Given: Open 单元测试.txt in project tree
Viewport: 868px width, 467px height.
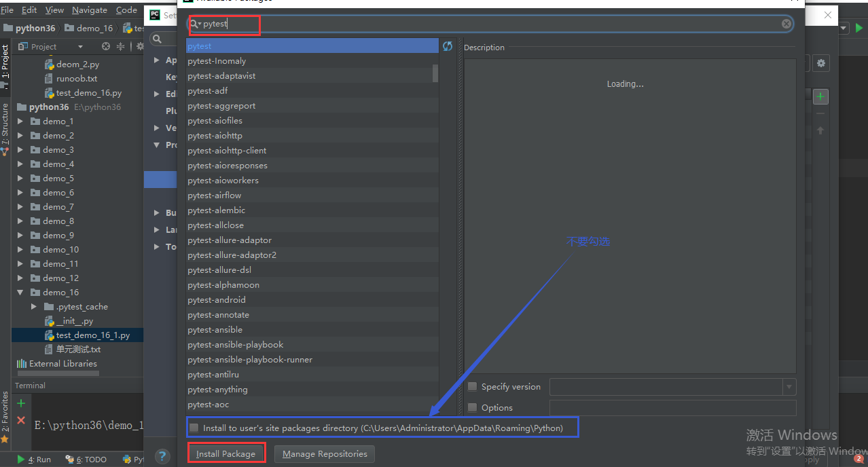Looking at the screenshot, I should click(x=72, y=350).
